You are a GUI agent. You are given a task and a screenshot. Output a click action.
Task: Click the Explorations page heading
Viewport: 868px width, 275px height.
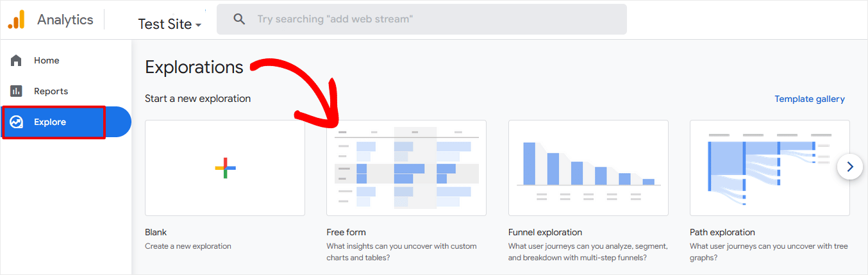tap(194, 67)
